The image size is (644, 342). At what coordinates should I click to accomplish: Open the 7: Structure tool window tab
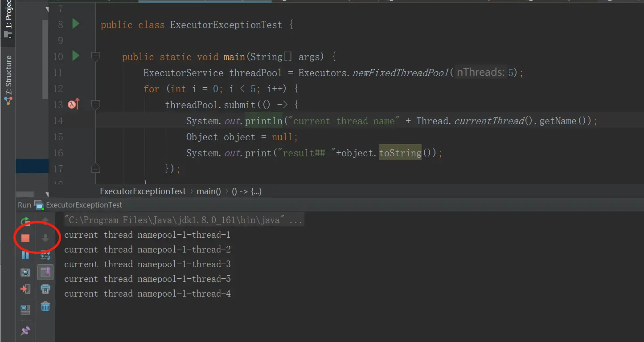8,80
